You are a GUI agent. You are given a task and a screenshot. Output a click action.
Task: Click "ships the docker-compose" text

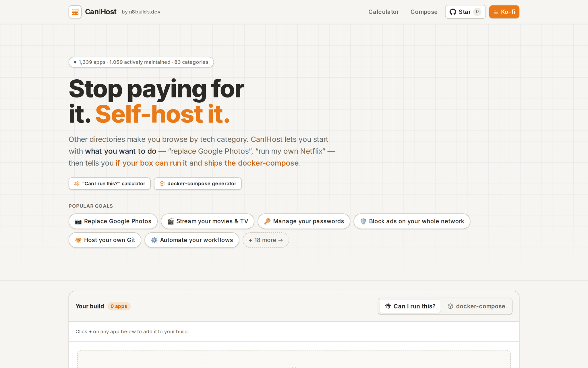(252, 163)
